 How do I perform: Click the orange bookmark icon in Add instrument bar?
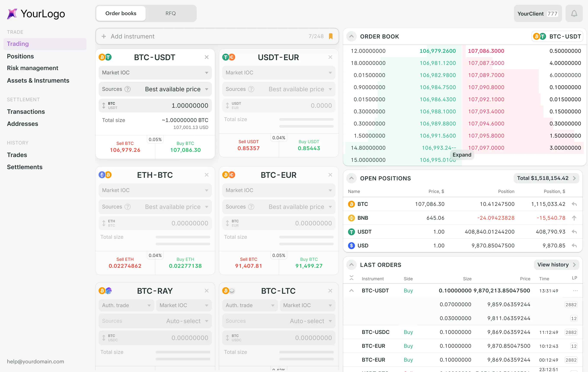[331, 36]
